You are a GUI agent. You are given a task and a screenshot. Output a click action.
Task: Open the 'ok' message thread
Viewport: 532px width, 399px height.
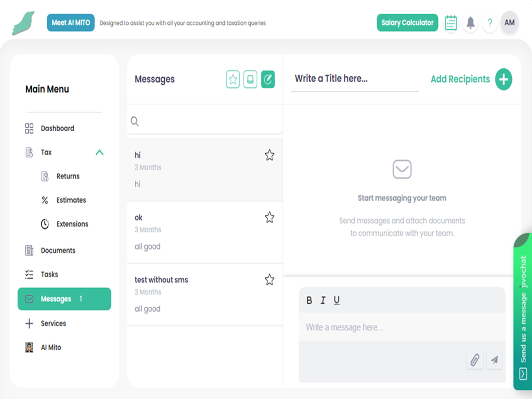(205, 232)
